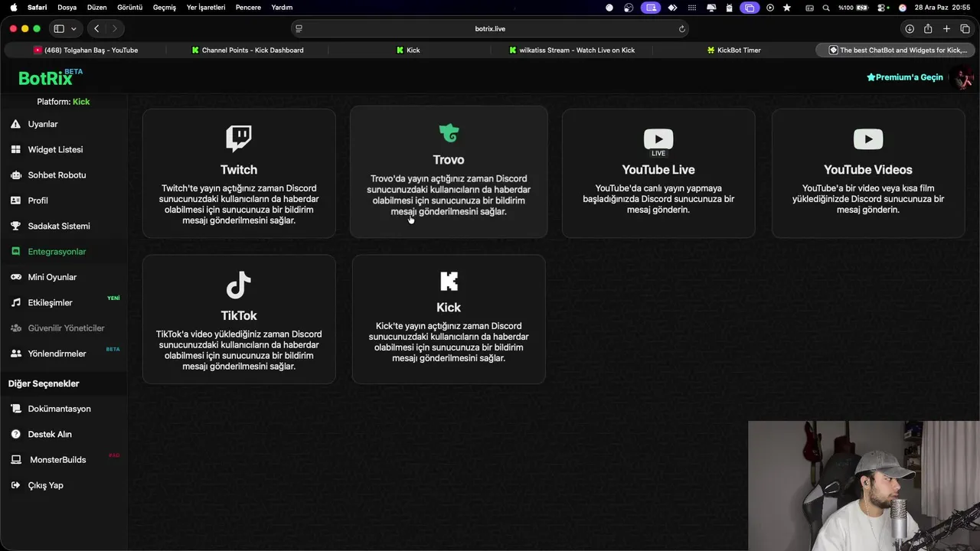Image resolution: width=980 pixels, height=551 pixels.
Task: Switch to Tolgahan Baş YouTube tab
Action: [86, 50]
